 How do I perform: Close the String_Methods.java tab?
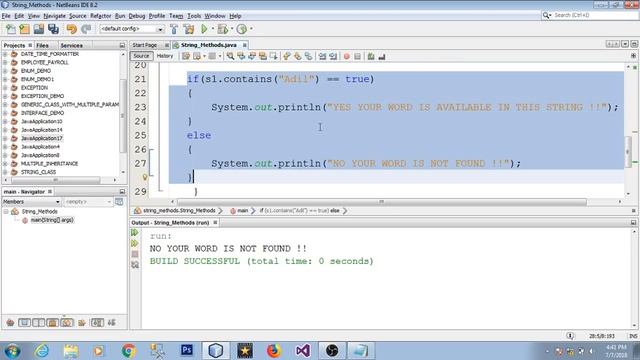pos(244,45)
